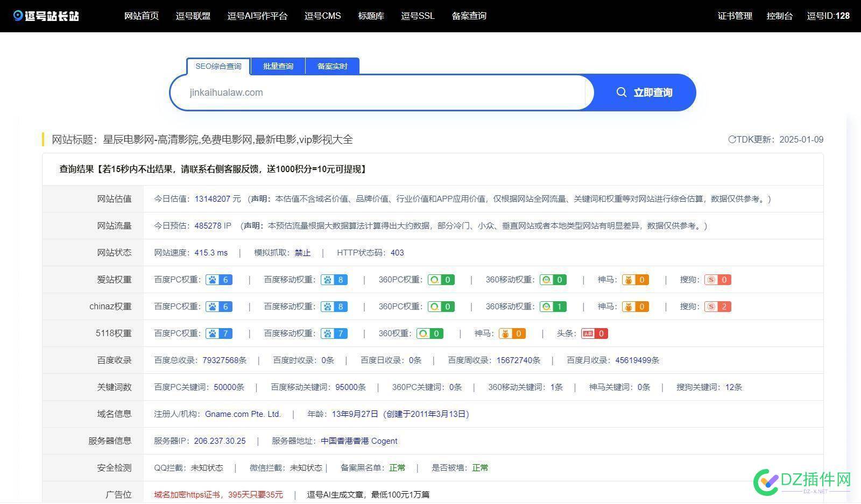Open 网站首页 in the top navigation

[x=142, y=16]
